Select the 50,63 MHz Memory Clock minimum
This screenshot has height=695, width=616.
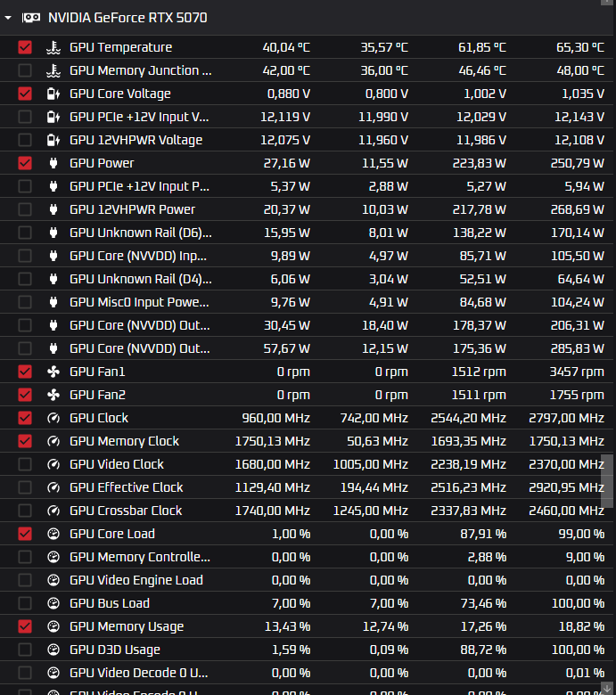377,441
